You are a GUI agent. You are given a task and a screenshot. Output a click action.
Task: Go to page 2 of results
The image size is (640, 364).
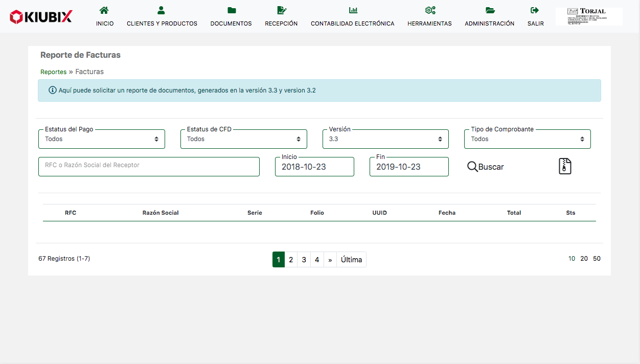point(291,260)
